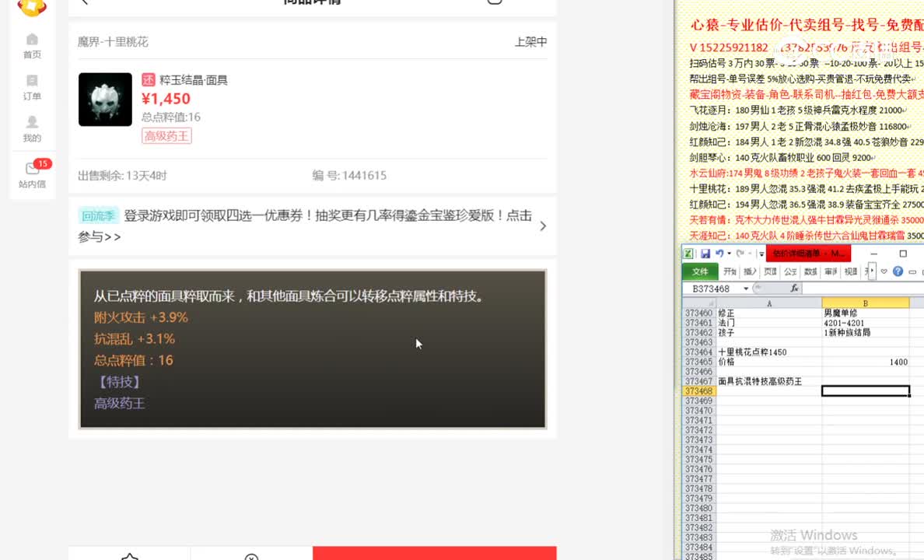Switch to the 视图 View ribbon tab
The image size is (924, 560).
coord(851,271)
